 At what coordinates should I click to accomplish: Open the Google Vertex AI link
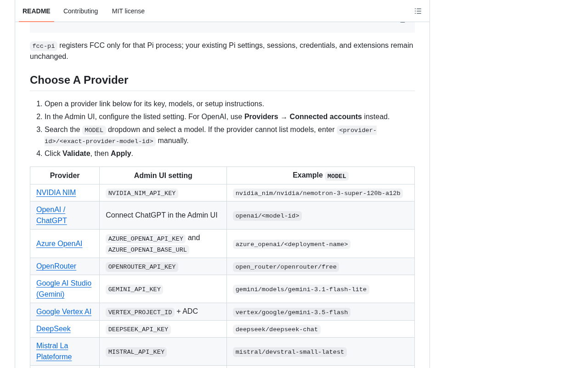64,312
